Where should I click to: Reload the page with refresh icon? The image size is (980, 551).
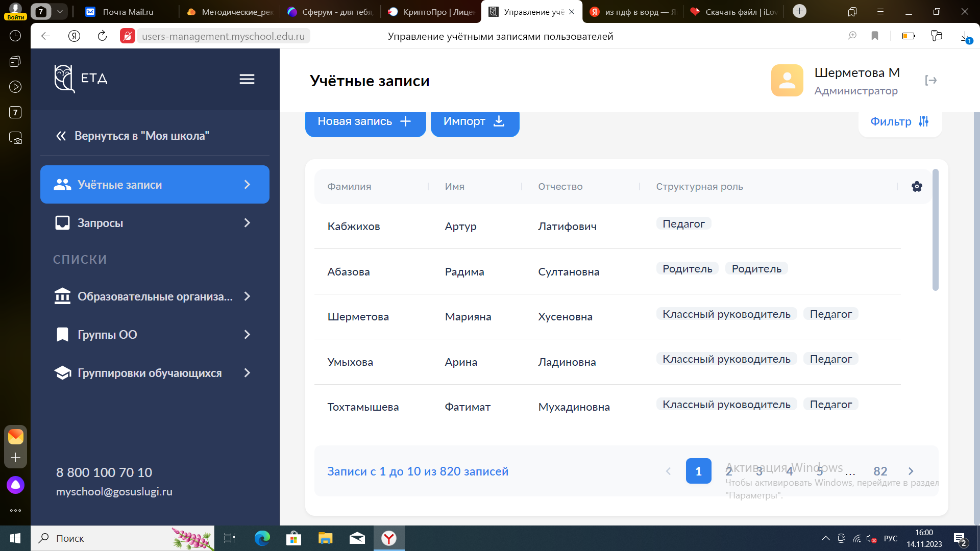102,36
